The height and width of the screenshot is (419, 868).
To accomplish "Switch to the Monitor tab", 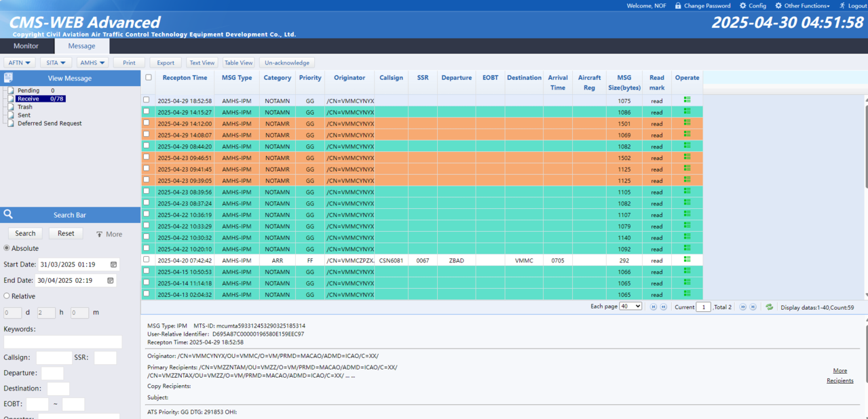I will (26, 46).
